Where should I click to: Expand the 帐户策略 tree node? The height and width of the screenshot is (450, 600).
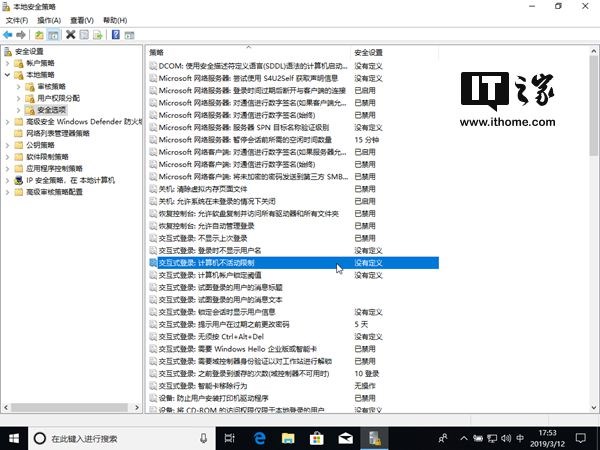pos(7,63)
